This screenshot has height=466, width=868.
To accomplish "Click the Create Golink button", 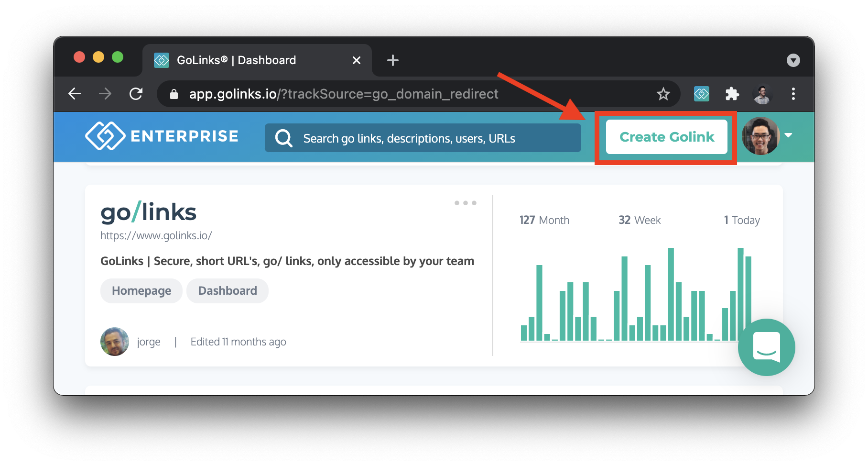I will click(x=666, y=137).
